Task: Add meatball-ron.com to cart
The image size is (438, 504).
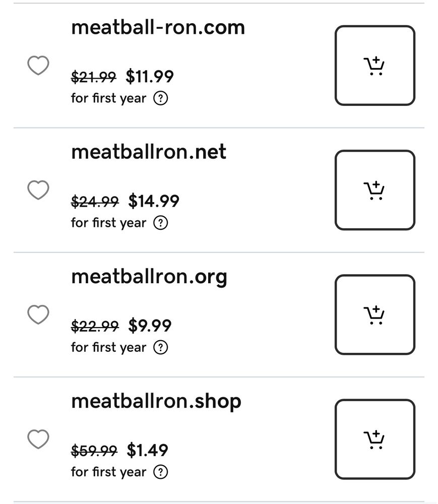Action: (375, 65)
